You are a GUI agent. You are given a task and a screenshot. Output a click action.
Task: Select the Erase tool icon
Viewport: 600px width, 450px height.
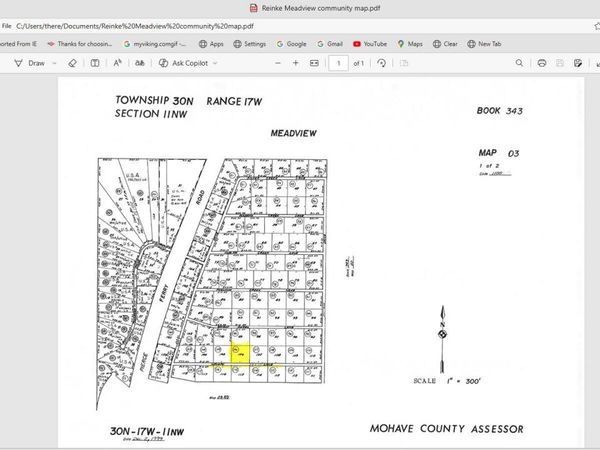point(72,63)
